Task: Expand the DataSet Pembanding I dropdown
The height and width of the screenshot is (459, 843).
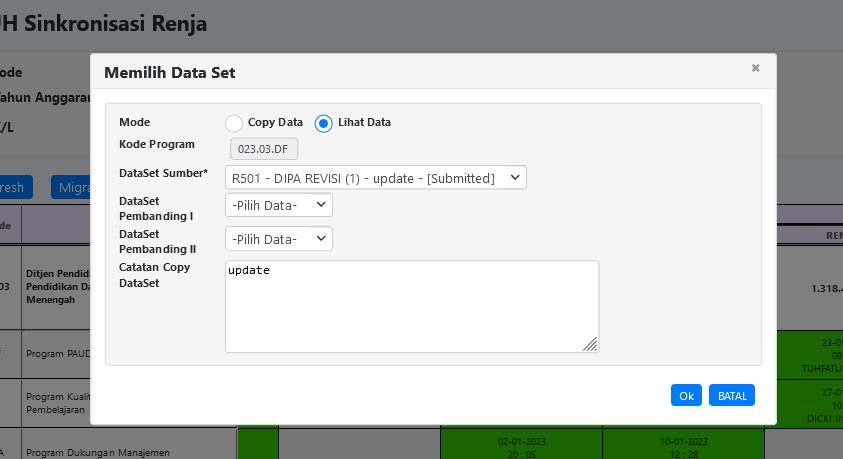Action: point(278,205)
